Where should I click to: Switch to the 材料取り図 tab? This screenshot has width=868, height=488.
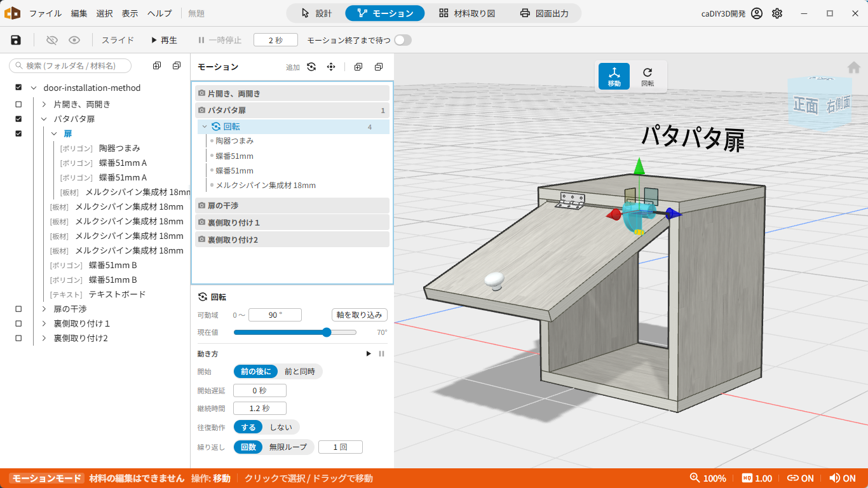[x=467, y=13]
